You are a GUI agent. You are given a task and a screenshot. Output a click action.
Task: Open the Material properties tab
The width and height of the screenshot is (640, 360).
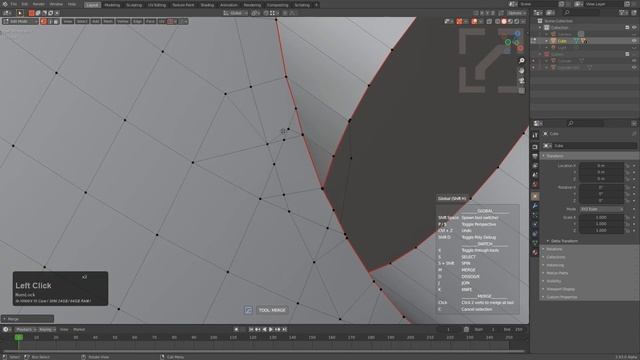point(535,253)
